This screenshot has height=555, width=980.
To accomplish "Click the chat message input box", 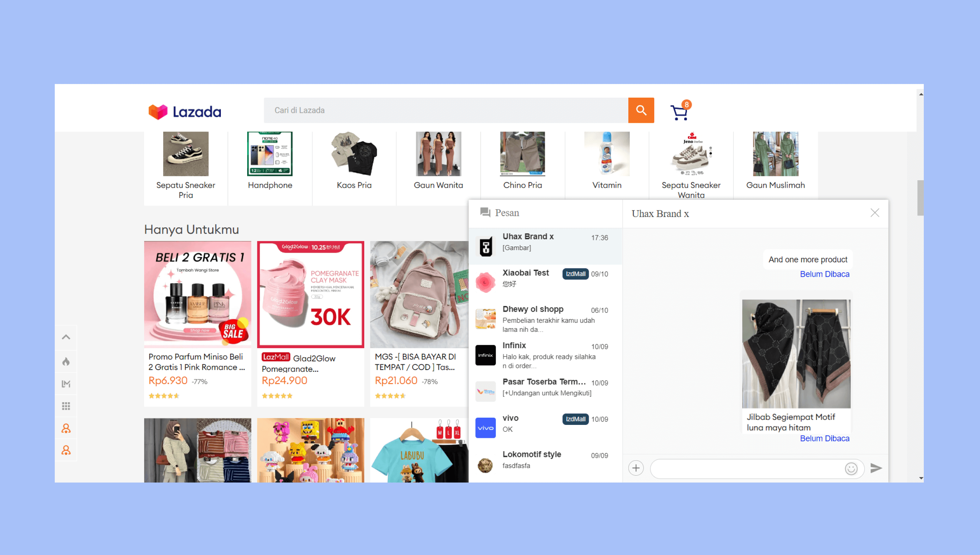I will [747, 468].
